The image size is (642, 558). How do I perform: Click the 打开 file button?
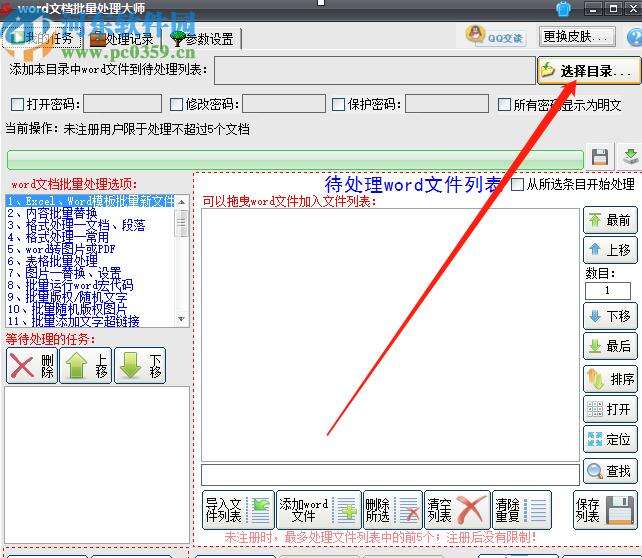pos(610,409)
